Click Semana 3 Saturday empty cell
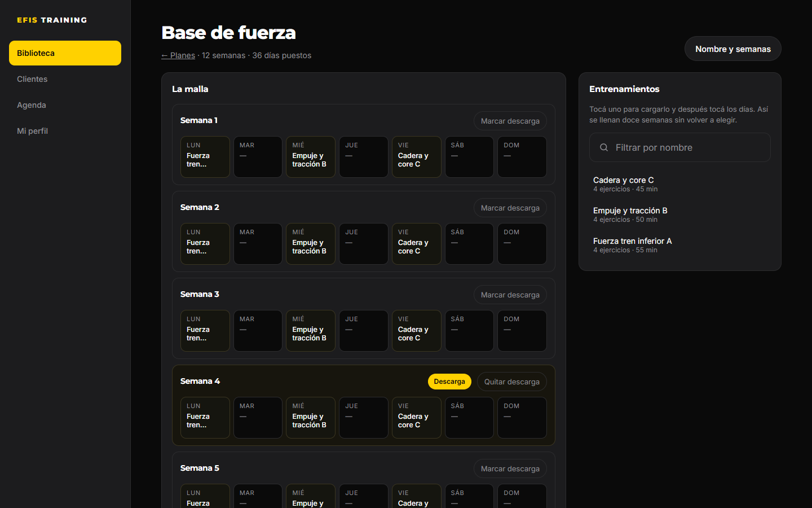The image size is (812, 508). click(469, 331)
